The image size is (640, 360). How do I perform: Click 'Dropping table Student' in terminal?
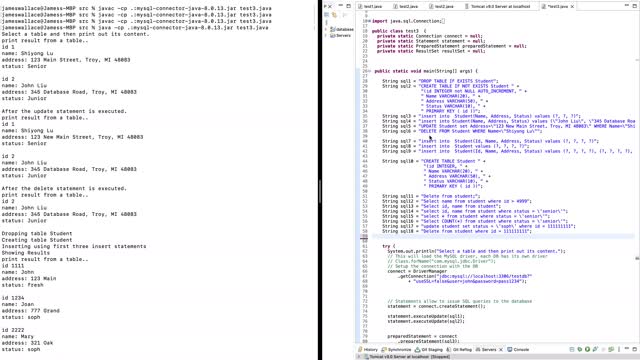tap(37, 233)
